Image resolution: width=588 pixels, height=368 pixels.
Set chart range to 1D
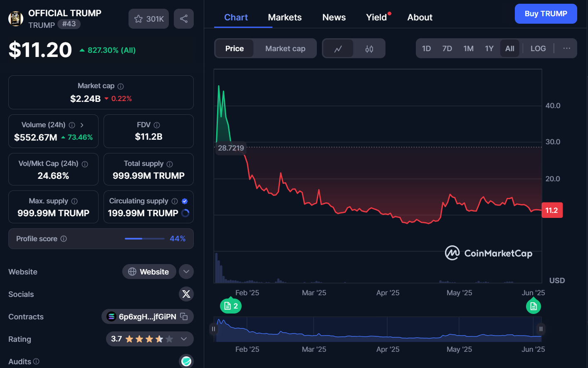[426, 49]
